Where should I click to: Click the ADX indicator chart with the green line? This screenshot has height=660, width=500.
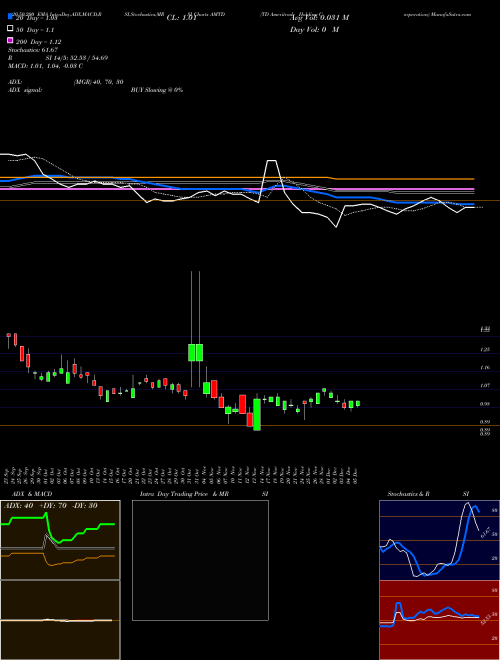point(60,540)
